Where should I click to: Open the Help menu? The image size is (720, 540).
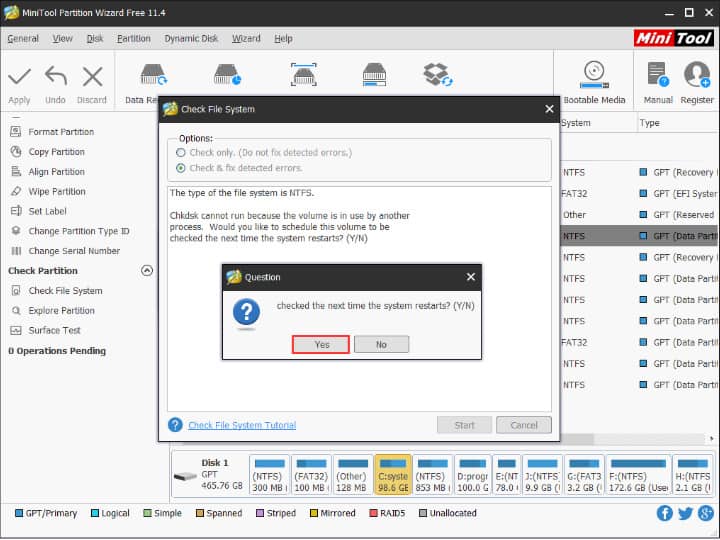pyautogui.click(x=283, y=39)
